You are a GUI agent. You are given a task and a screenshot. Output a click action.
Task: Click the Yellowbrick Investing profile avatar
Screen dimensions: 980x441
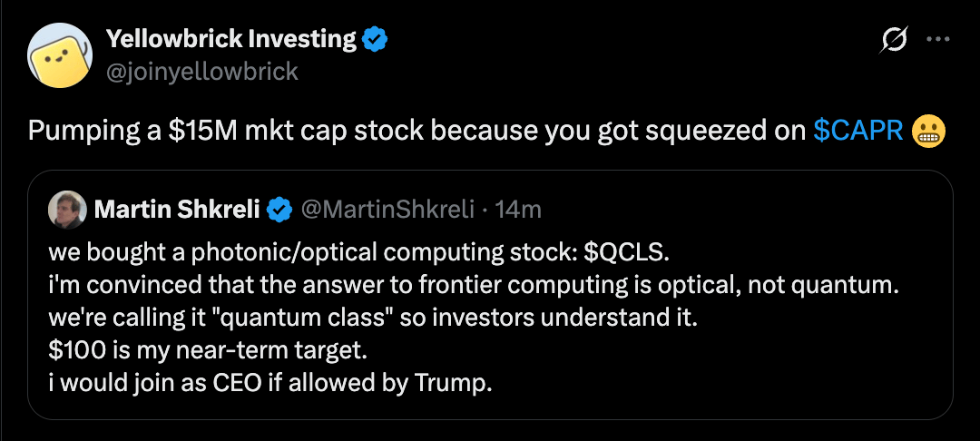click(x=60, y=55)
